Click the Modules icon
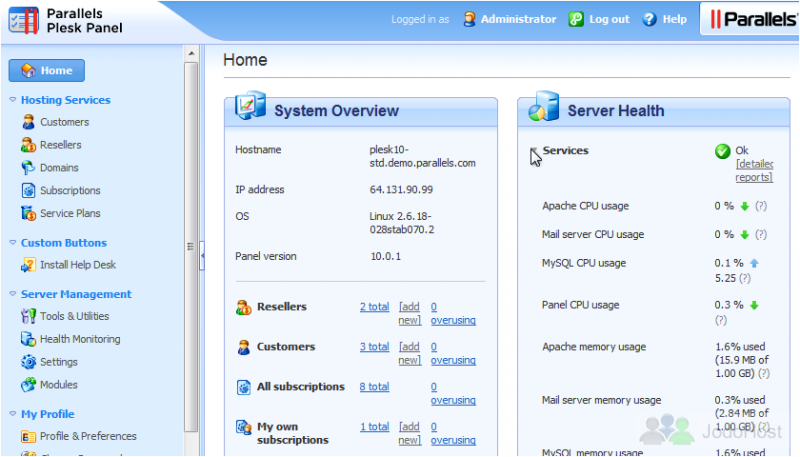The height and width of the screenshot is (457, 800). (x=29, y=385)
